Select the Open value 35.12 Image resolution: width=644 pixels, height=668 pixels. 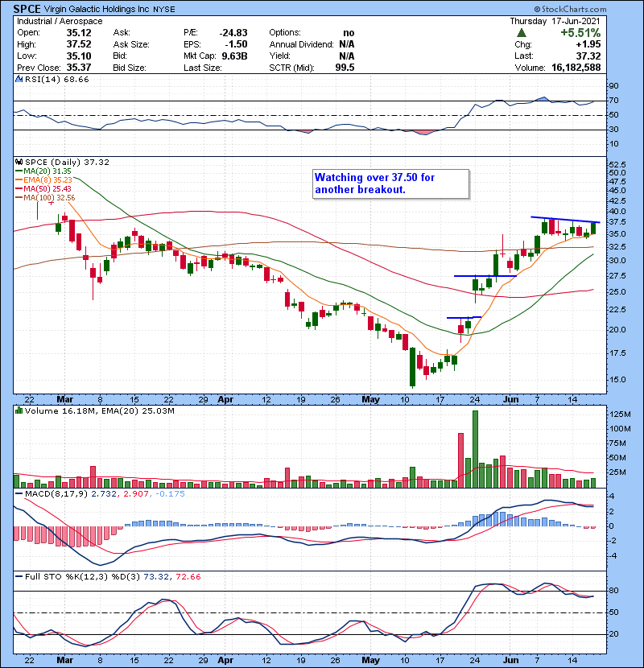pyautogui.click(x=79, y=33)
